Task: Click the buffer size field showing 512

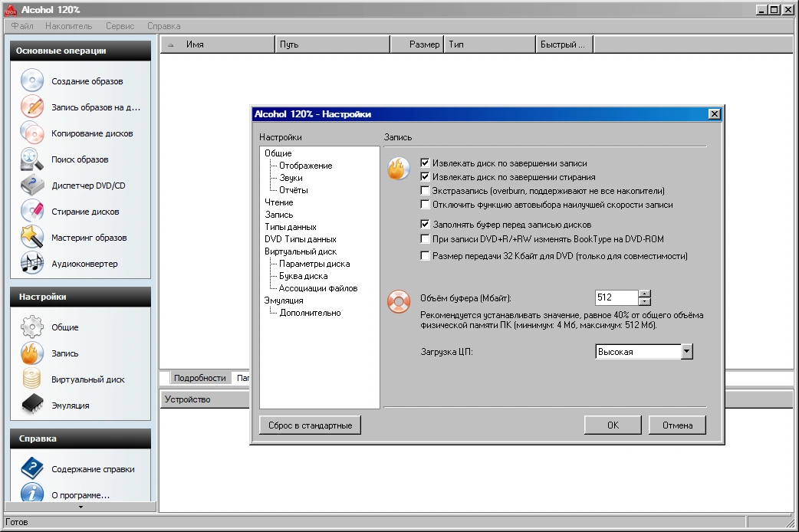Action: click(617, 297)
